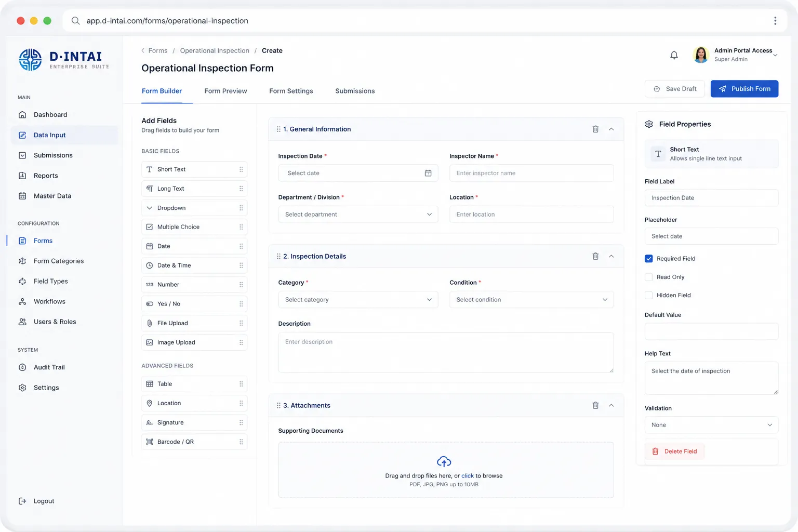The height and width of the screenshot is (532, 798).
Task: Open Users & Roles in the sidebar
Action: (65, 322)
